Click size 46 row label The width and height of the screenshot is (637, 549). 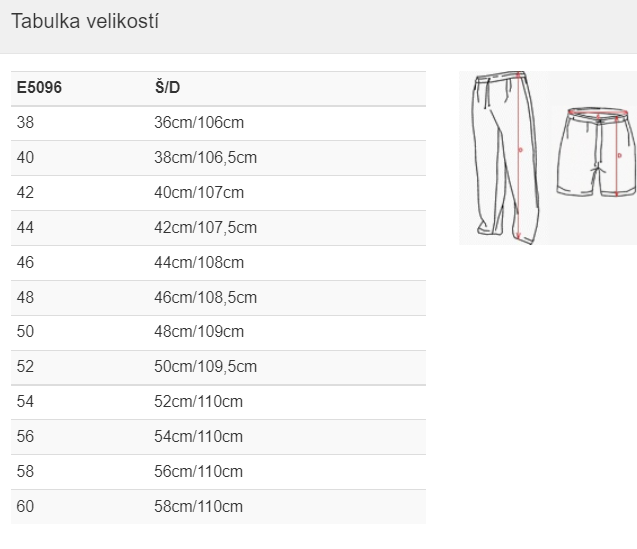[x=25, y=262]
